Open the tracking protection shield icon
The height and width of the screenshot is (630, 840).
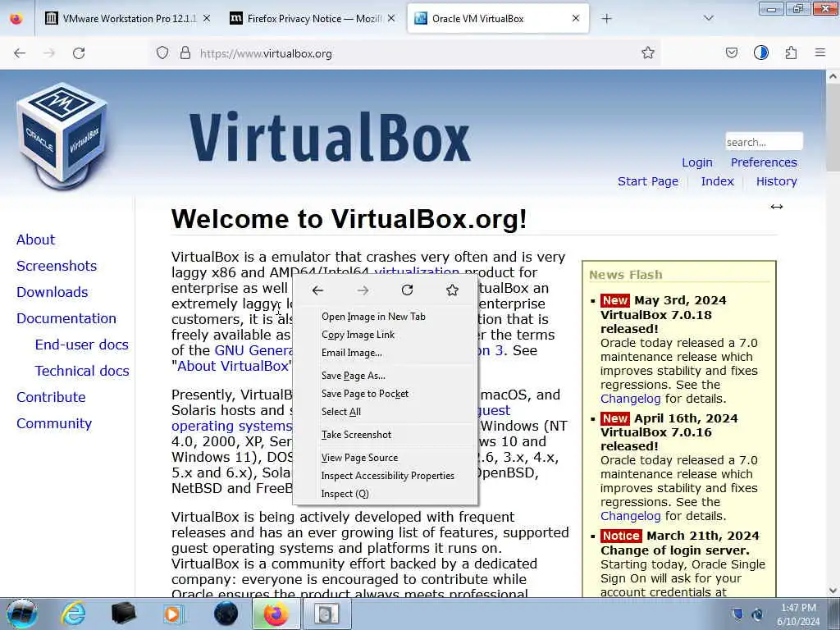click(x=162, y=53)
